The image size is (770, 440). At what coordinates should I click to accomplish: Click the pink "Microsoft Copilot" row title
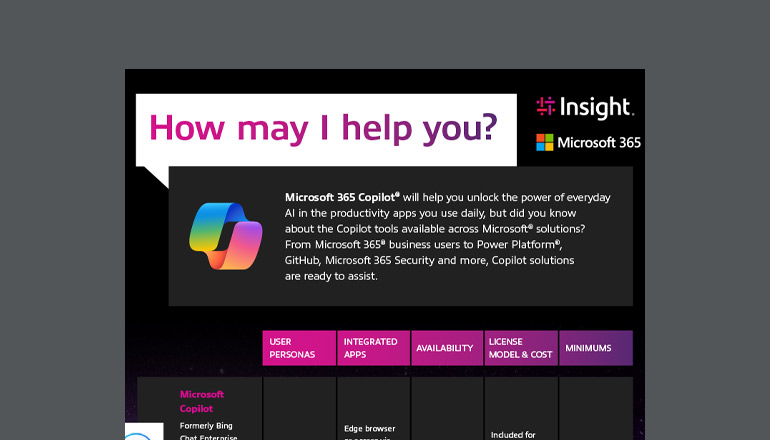click(x=202, y=401)
